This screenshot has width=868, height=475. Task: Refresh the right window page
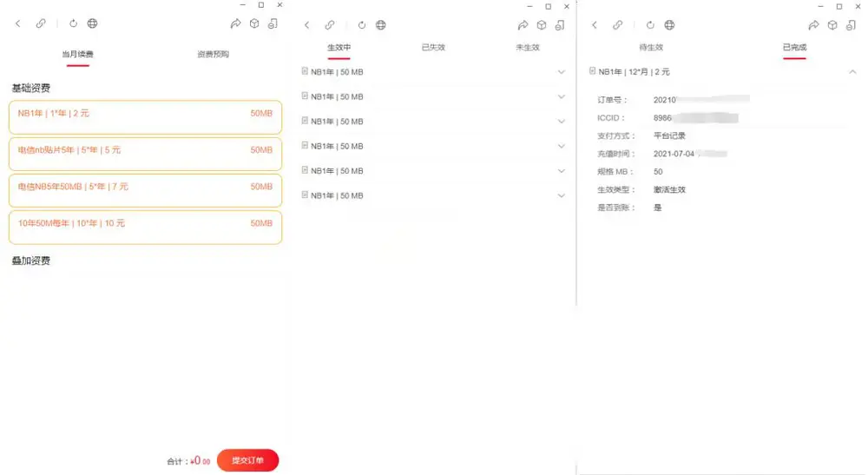pyautogui.click(x=650, y=25)
